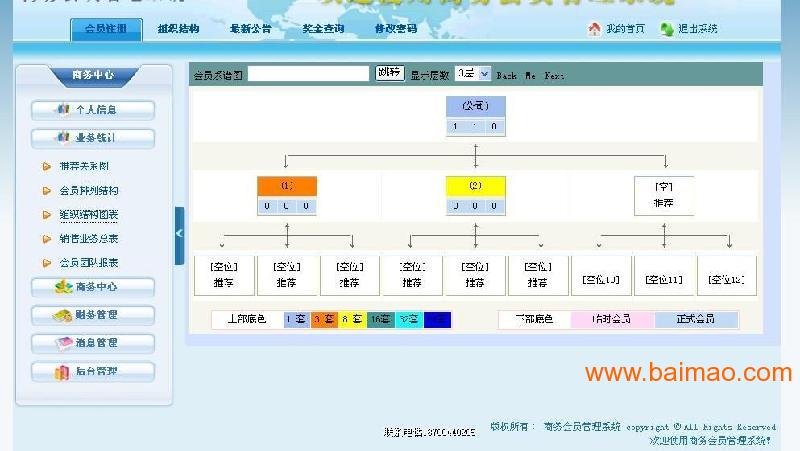The image size is (800, 451).
Task: Open the 推荐关系图 sidebar item
Action: tap(84, 166)
